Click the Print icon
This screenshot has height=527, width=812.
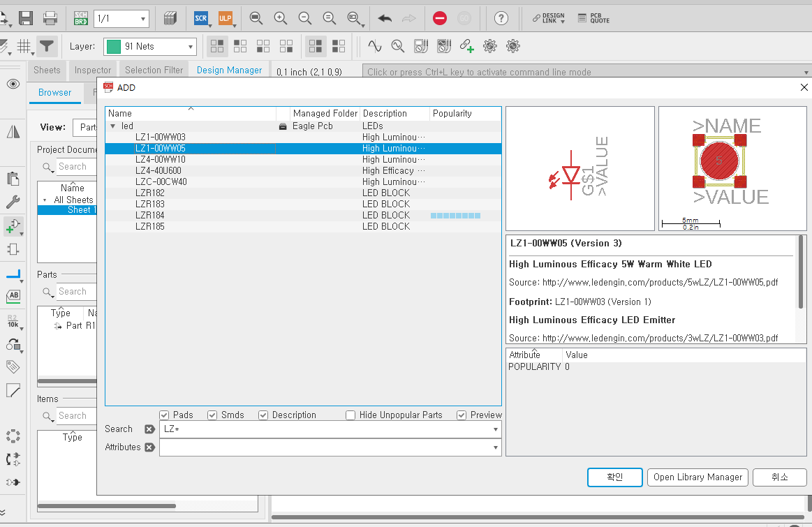(x=50, y=19)
